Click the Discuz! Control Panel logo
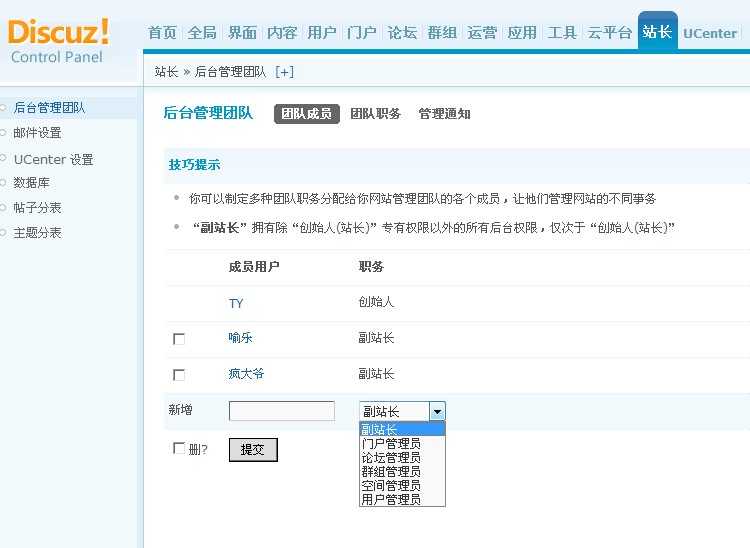 (58, 41)
